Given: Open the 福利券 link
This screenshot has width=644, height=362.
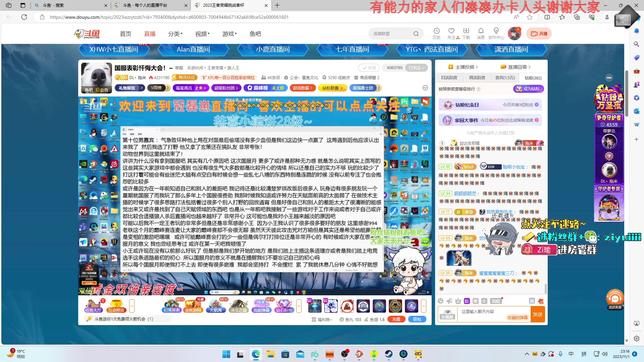Looking at the screenshot, I should coord(322,319).
